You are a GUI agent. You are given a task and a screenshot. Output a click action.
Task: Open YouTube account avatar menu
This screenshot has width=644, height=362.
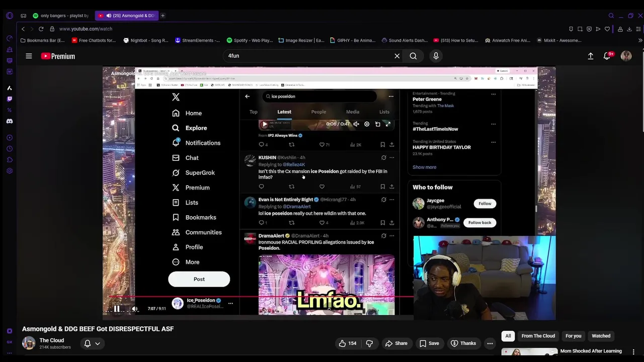point(626,56)
